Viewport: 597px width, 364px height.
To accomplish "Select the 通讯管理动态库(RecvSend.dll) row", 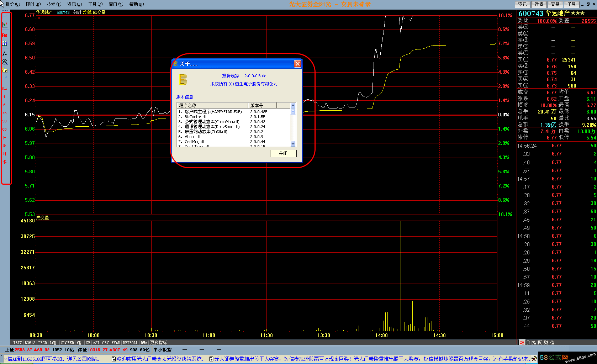I will tap(234, 127).
